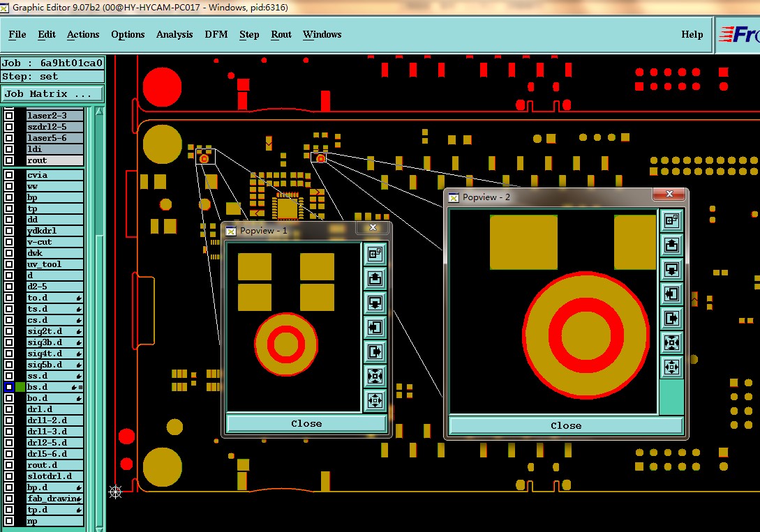Click the Popview - 1 title bar icon
The image size is (760, 532).
(231, 231)
